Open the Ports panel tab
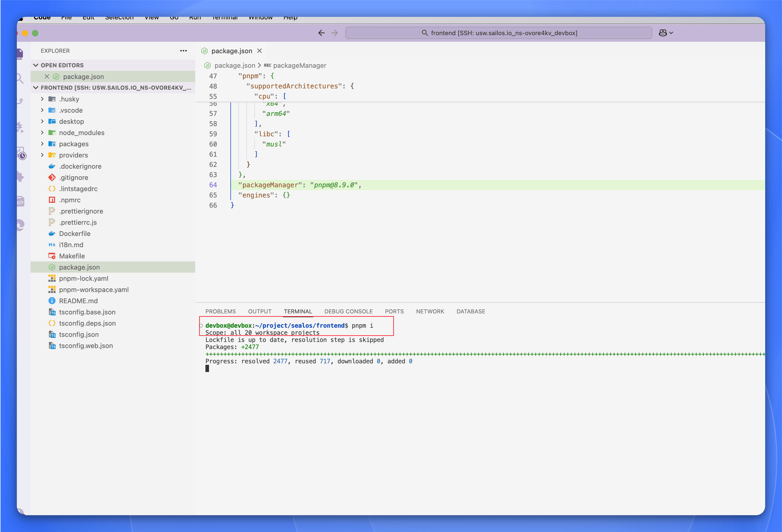Screen dimensions: 782x532 394,311
